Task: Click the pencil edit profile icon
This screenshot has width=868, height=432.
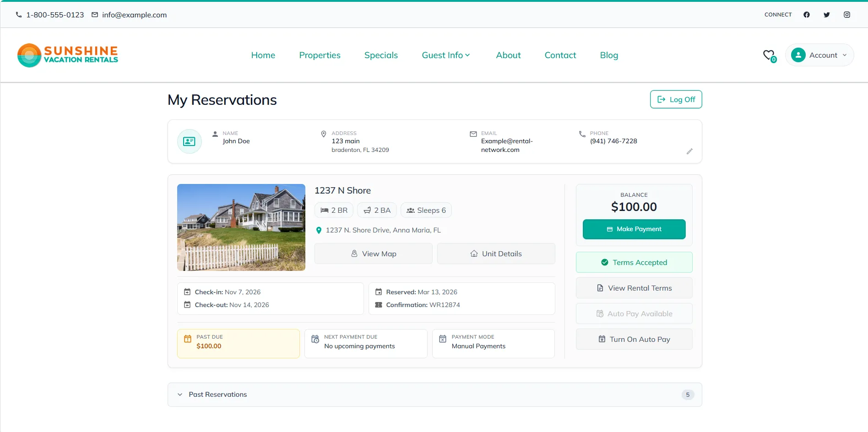Action: point(689,151)
